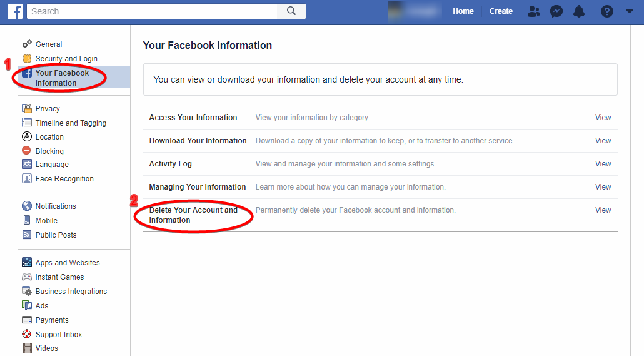The image size is (644, 356).
Task: View Access Your Information
Action: click(603, 118)
